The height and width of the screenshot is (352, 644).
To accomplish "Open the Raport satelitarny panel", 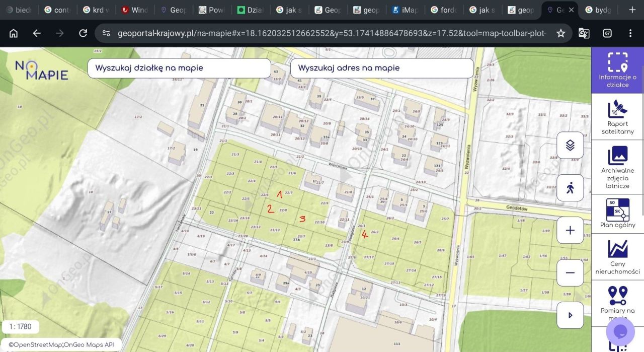I will pyautogui.click(x=617, y=117).
